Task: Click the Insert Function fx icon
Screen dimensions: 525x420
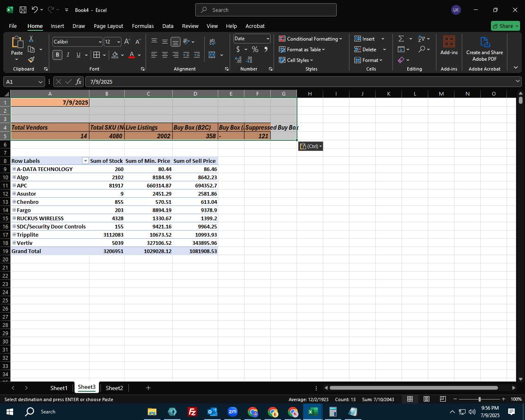Action: pyautogui.click(x=78, y=82)
